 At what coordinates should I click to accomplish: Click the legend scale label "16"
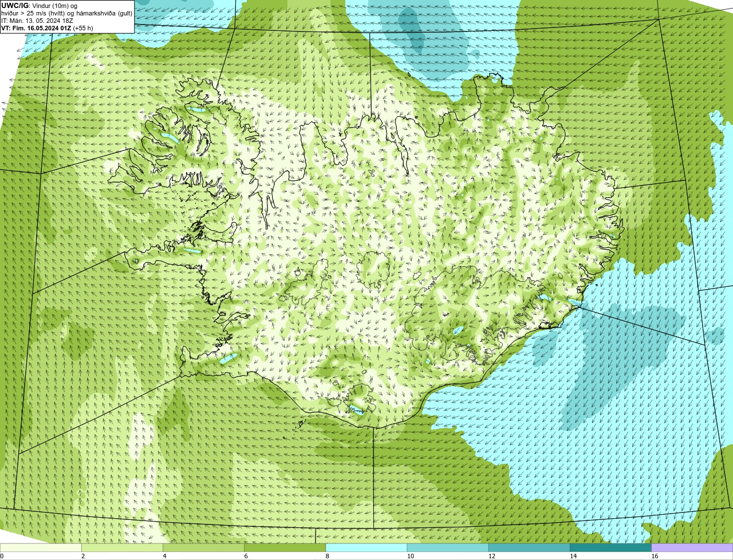click(x=655, y=556)
